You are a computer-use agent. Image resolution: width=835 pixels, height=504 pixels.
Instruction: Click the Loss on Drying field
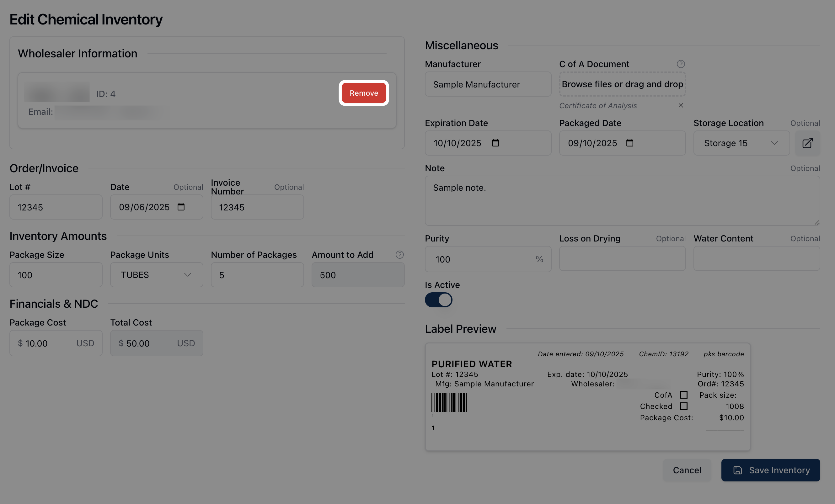click(x=622, y=259)
